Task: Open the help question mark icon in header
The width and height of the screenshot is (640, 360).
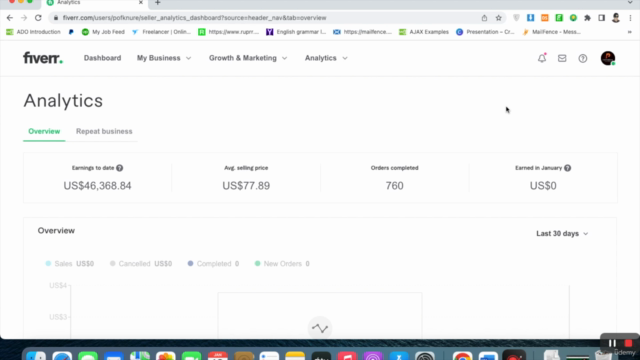Action: (583, 58)
